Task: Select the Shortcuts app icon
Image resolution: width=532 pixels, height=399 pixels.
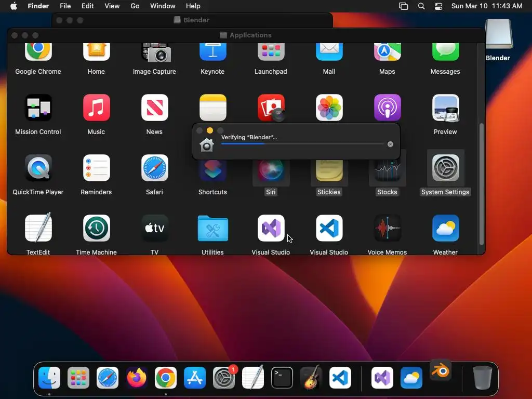Action: click(212, 171)
